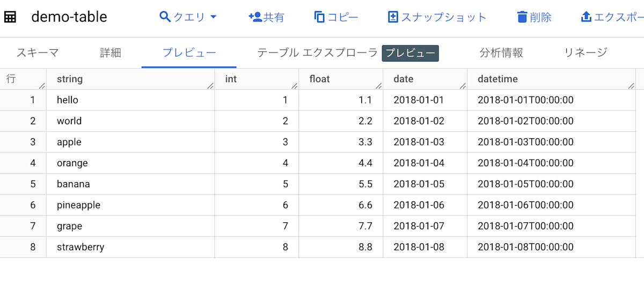Open the クエリ dropdown arrow

coord(213,17)
